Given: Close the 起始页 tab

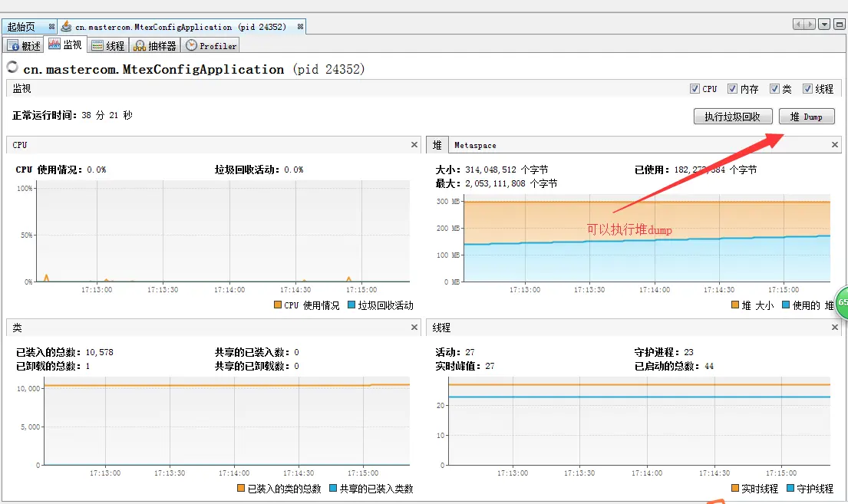Looking at the screenshot, I should (51, 27).
